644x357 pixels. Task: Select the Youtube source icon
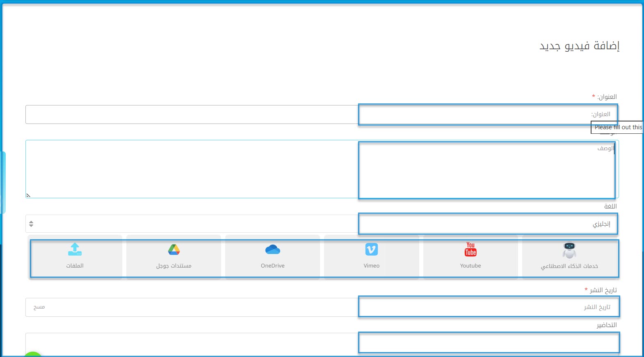tap(470, 249)
